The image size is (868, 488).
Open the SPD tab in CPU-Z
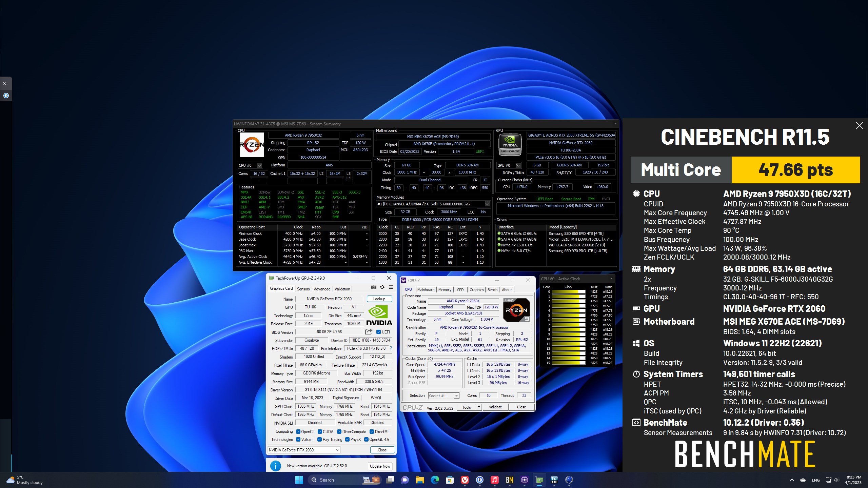(460, 290)
